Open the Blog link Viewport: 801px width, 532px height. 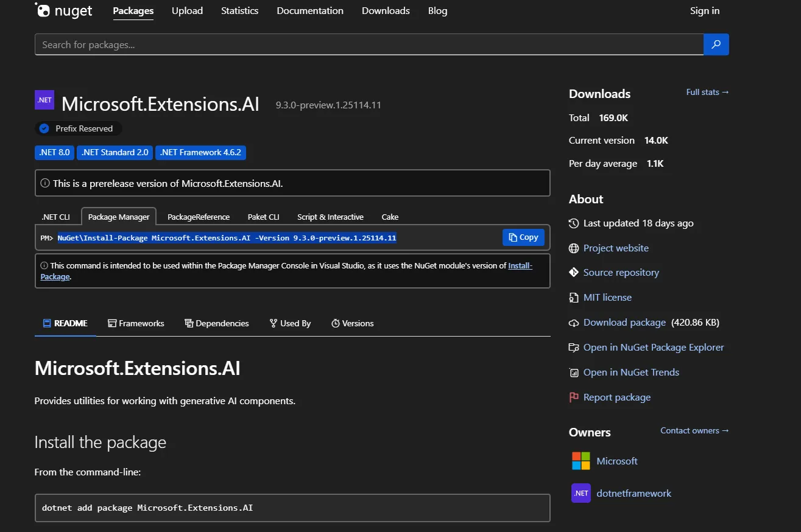[x=437, y=11]
